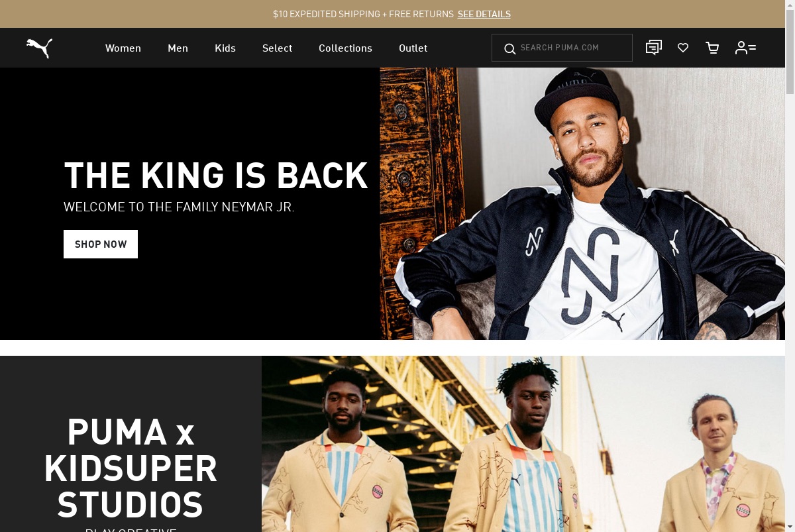795x532 pixels.
Task: Open the shopping cart icon
Action: click(712, 48)
